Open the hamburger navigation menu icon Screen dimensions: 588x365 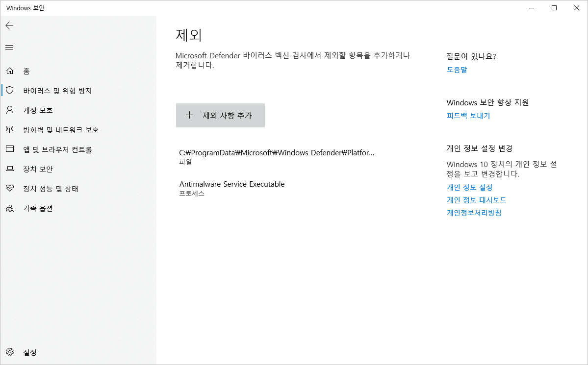coord(9,47)
